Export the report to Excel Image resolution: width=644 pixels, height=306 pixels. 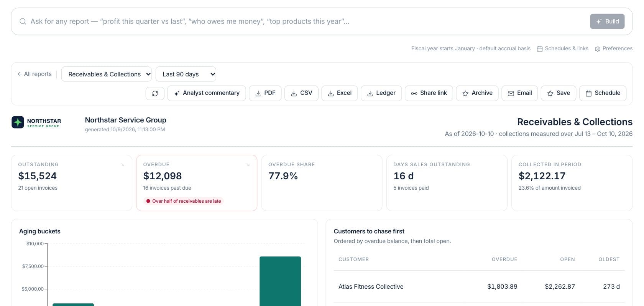click(x=340, y=93)
